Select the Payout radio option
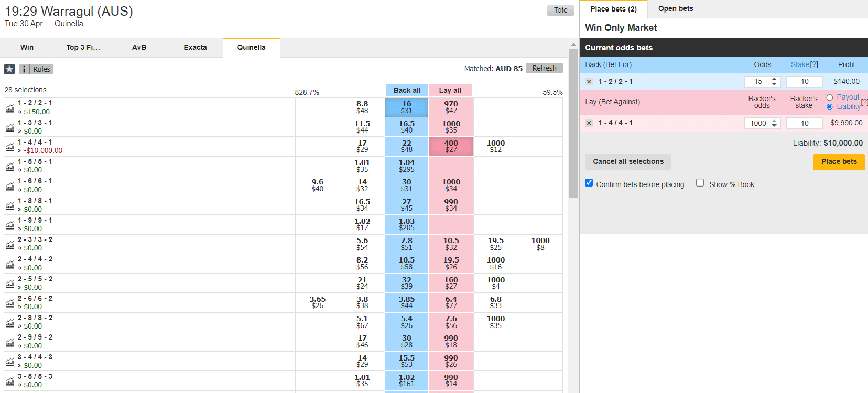Viewport: 868px width, 393px height. [829, 97]
